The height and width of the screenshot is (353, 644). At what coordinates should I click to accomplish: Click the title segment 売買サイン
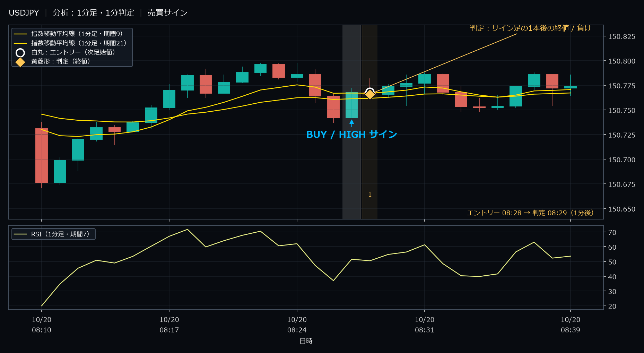coord(167,13)
